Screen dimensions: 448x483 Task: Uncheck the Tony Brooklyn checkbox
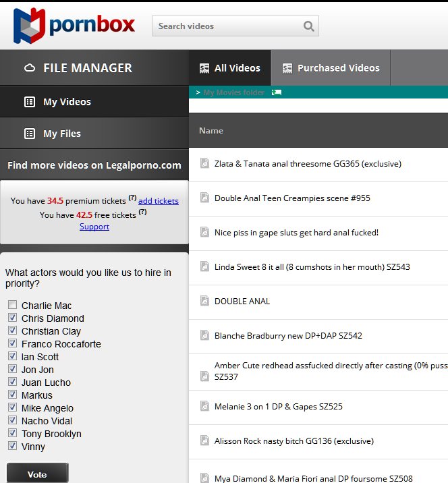12,434
